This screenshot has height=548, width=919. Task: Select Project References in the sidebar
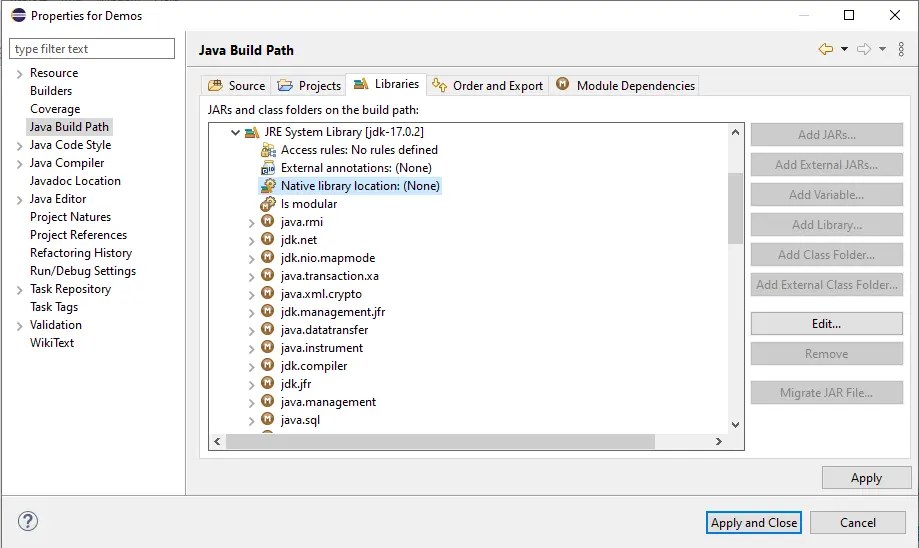click(x=79, y=235)
